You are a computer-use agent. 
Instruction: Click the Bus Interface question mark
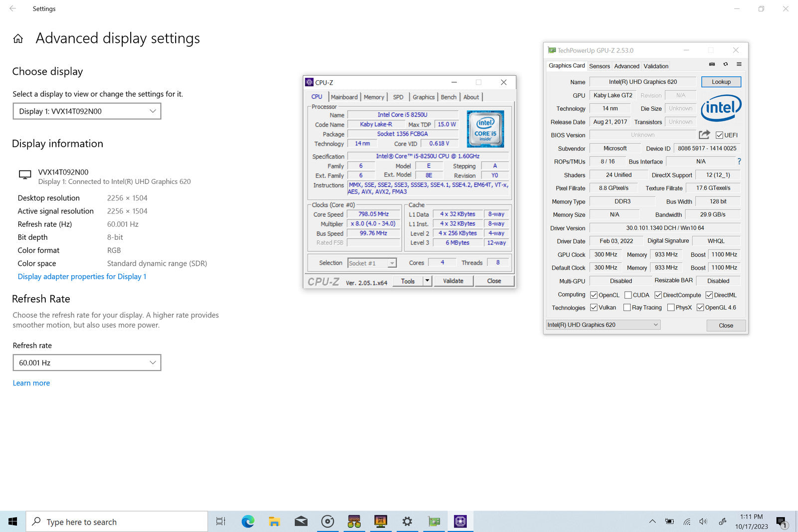(x=739, y=162)
